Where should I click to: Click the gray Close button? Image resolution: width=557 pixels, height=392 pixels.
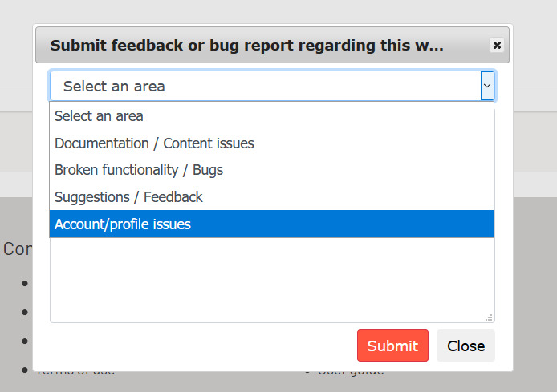coord(466,346)
